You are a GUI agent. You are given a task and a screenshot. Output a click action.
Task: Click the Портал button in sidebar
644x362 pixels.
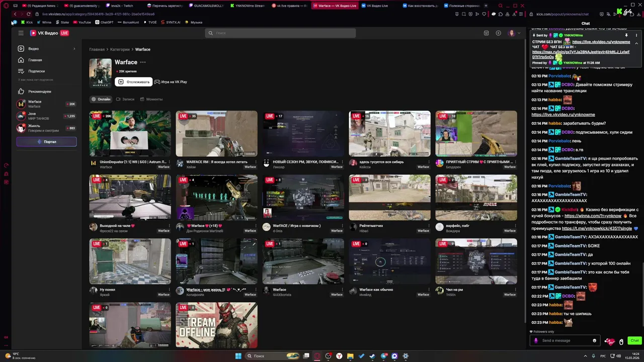click(46, 142)
